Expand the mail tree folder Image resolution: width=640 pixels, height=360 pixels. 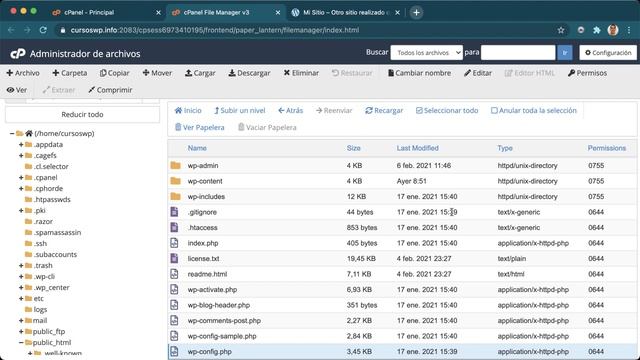[21, 321]
